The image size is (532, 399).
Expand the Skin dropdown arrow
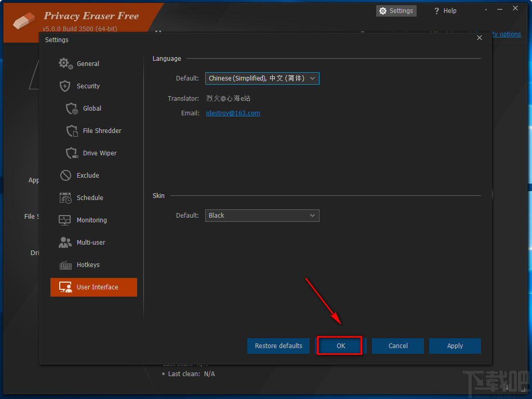[x=312, y=216]
